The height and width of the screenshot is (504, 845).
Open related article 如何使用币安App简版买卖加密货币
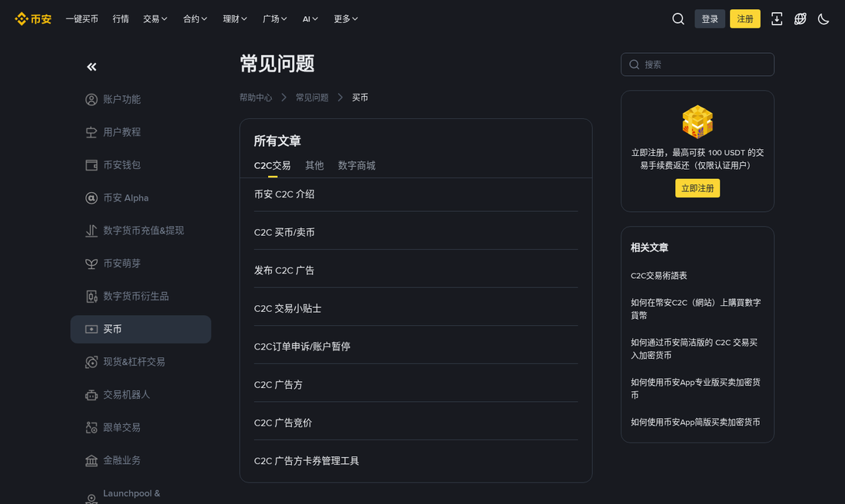tap(695, 422)
